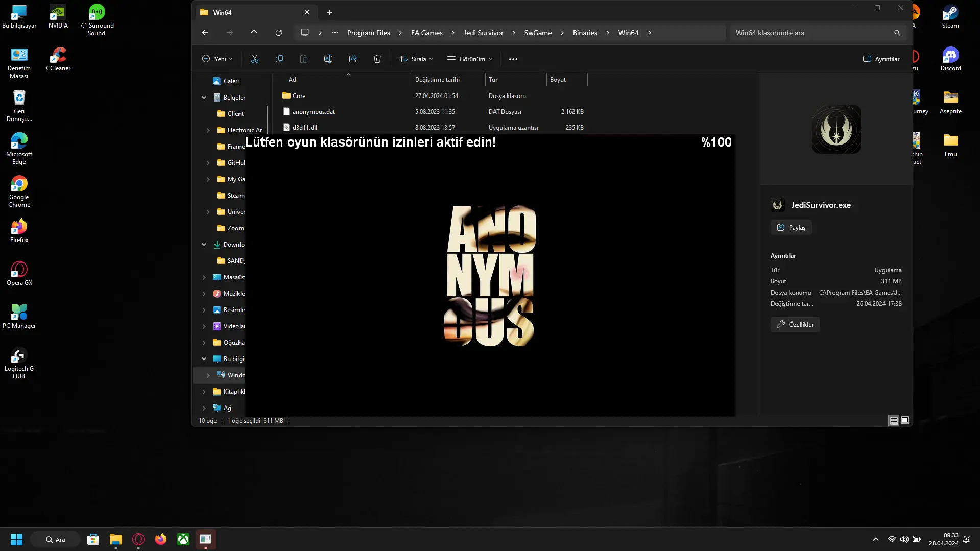980x551 pixels.
Task: Close the Win64 tab
Action: click(x=307, y=12)
